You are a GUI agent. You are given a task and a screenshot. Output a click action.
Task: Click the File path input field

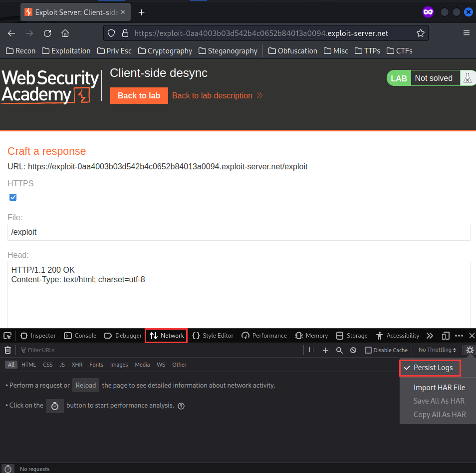tap(239, 232)
